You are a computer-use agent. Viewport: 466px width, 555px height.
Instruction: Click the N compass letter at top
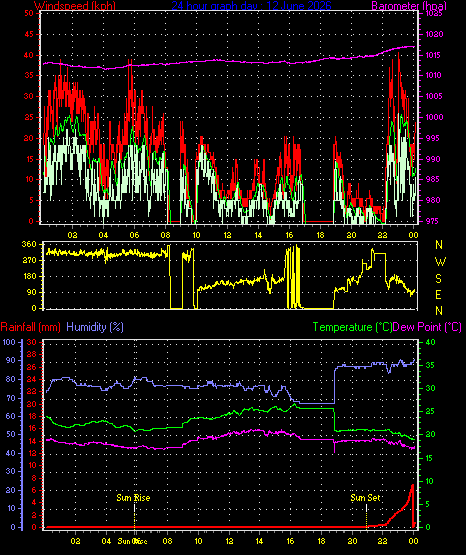[x=439, y=245]
